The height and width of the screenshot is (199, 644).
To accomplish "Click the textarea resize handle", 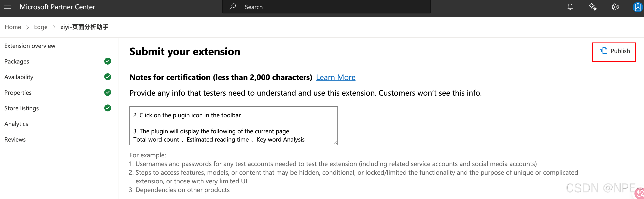I will tap(335, 143).
